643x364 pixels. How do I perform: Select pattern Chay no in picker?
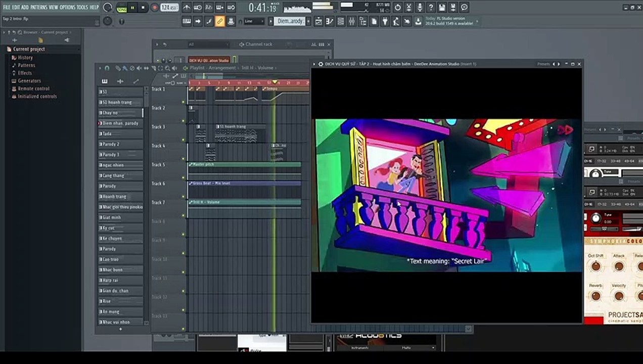click(x=120, y=113)
